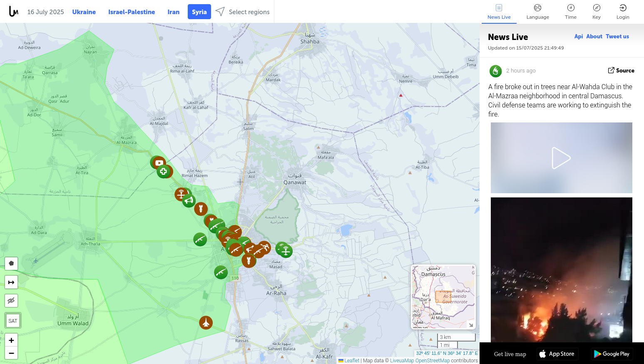Play the first news video
This screenshot has width=644, height=364.
click(x=561, y=158)
